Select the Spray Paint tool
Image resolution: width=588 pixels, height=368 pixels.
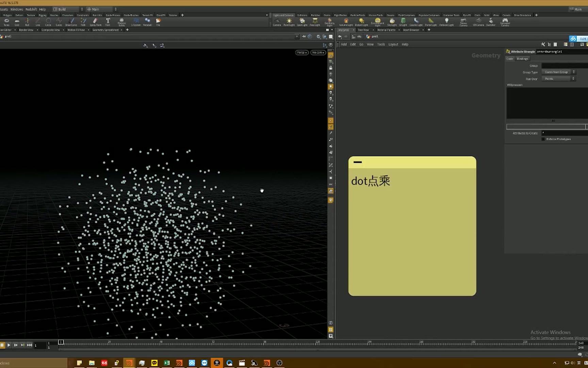(x=96, y=22)
